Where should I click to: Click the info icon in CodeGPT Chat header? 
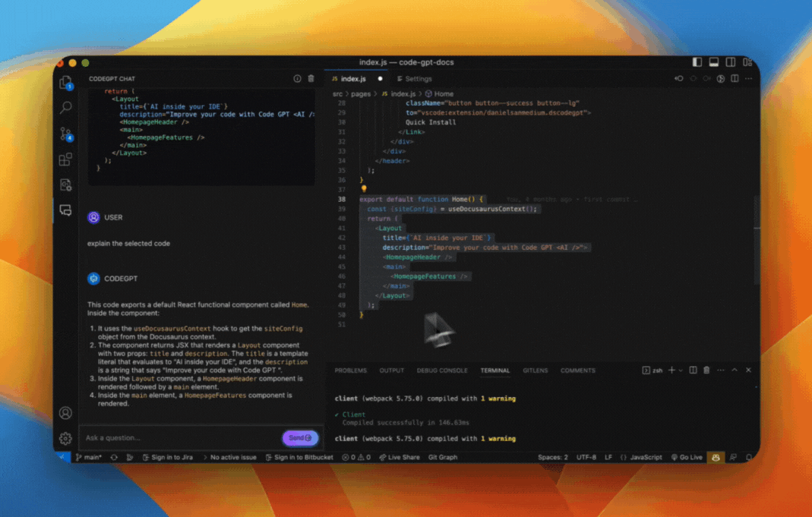point(297,79)
